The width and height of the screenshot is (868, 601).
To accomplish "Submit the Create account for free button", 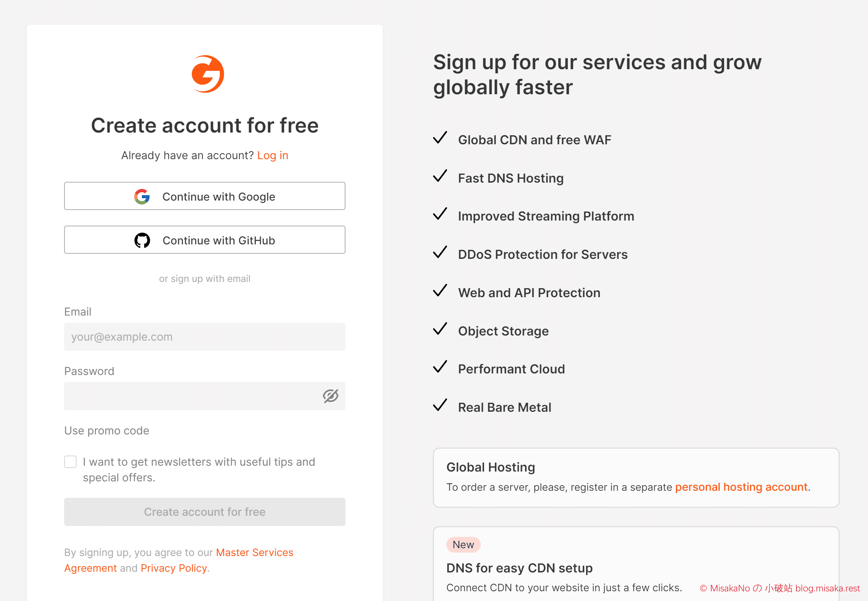I will click(x=205, y=512).
